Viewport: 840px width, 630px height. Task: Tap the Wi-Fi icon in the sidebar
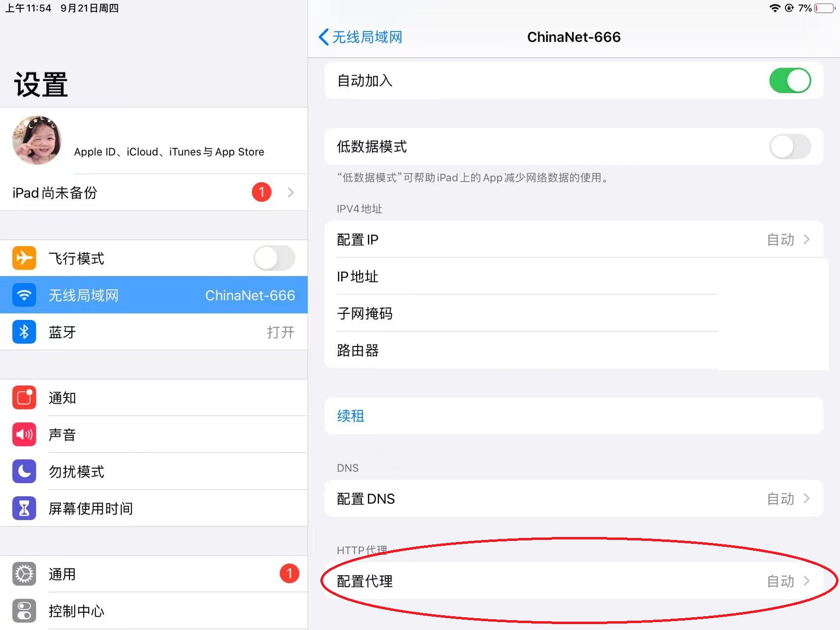tap(24, 295)
